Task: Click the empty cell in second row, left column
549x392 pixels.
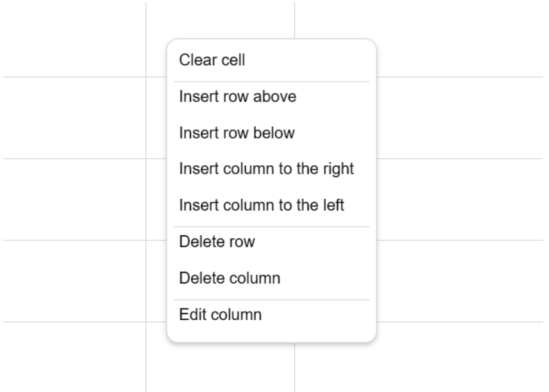Action: [75, 118]
